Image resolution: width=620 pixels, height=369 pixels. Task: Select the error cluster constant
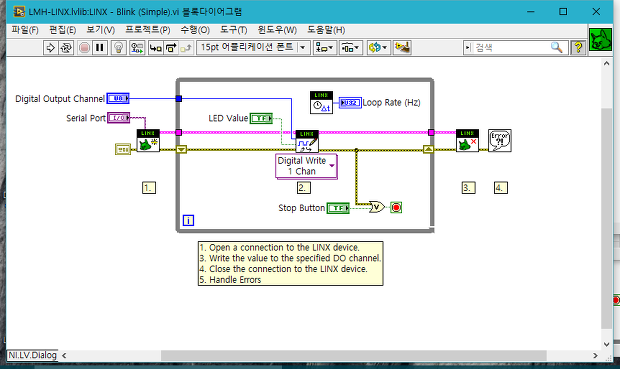[123, 149]
